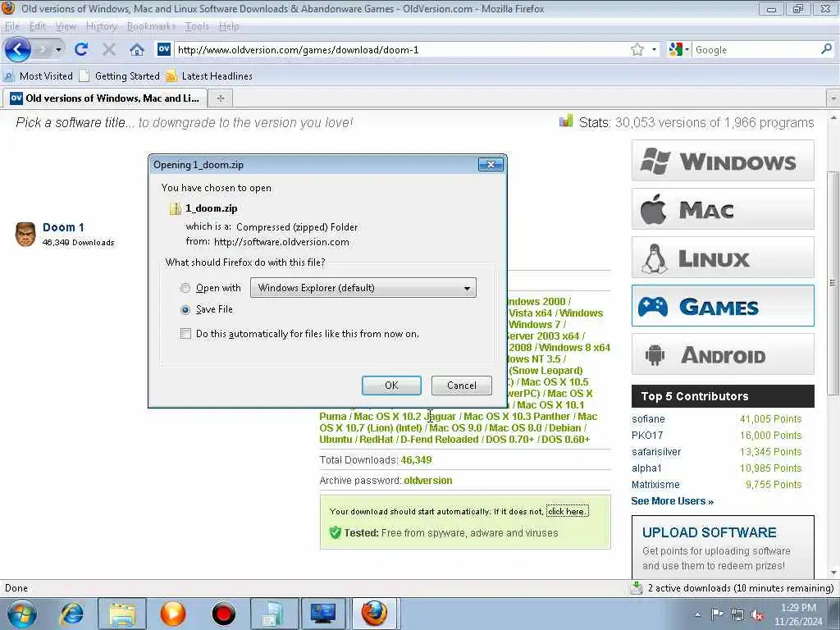
Task: Open Windows Explorer from the taskbar
Action: pos(122,614)
